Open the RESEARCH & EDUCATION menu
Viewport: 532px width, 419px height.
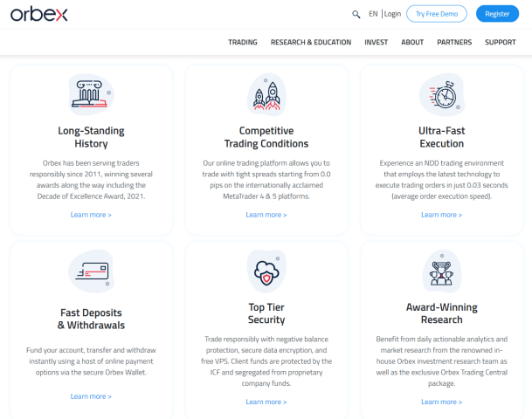tap(311, 42)
